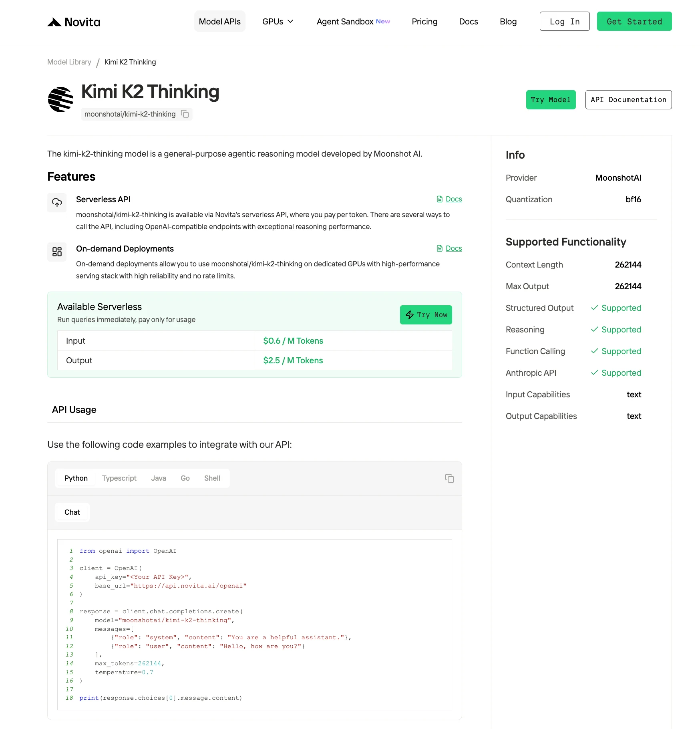Click the Max Output label
Screen dimensions: 700x729
527,286
